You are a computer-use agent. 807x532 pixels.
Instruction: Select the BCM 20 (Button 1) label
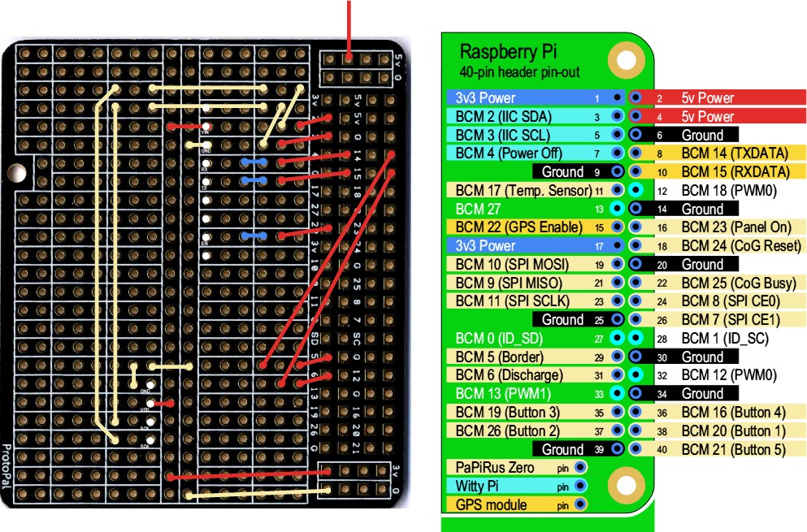point(733,430)
